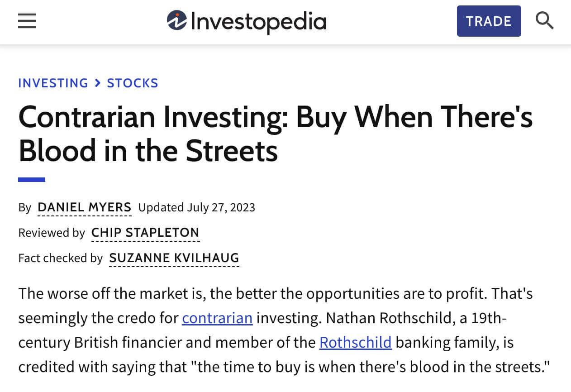This screenshot has width=571, height=392.
Task: Open reviewer Chip Stapleton's profile
Action: (145, 233)
